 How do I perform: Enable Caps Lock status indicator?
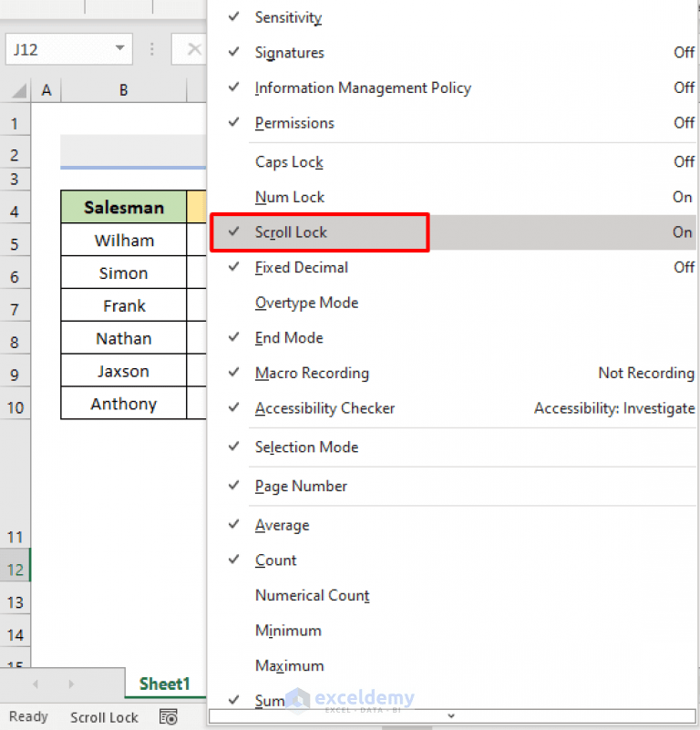pyautogui.click(x=452, y=162)
